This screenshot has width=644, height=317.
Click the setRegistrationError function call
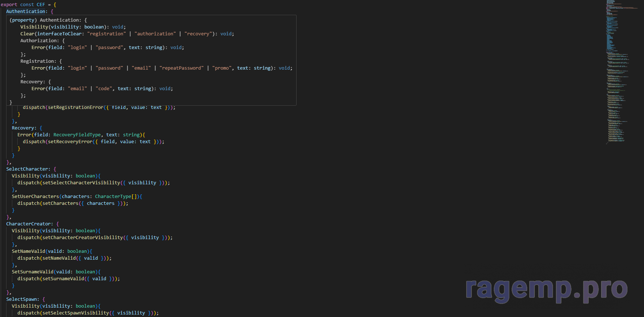tap(75, 107)
